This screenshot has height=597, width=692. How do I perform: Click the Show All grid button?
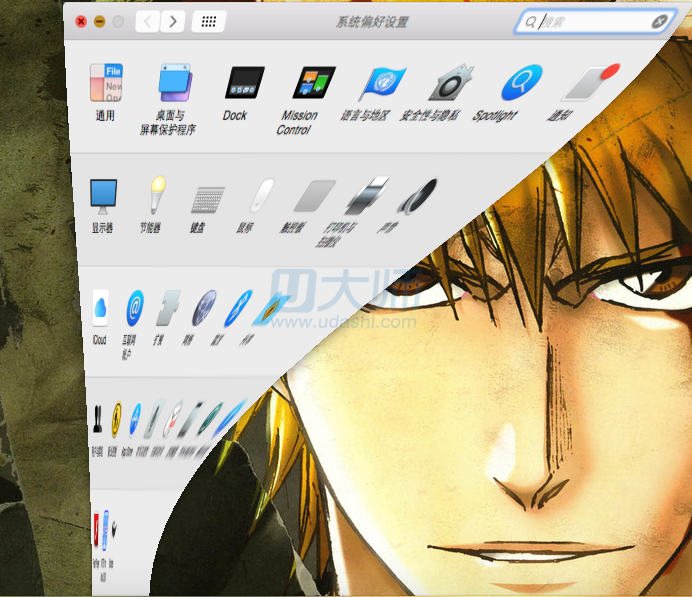207,21
